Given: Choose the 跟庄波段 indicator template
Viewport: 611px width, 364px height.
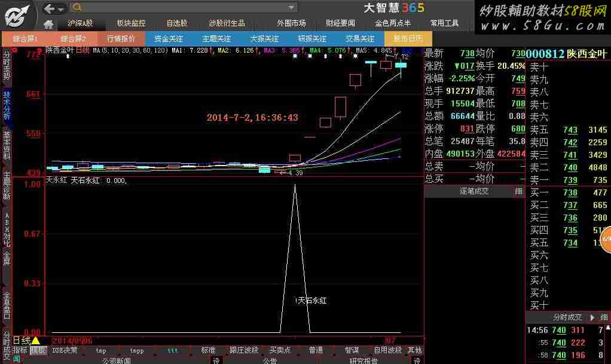Looking at the screenshot, I should click(x=244, y=350).
